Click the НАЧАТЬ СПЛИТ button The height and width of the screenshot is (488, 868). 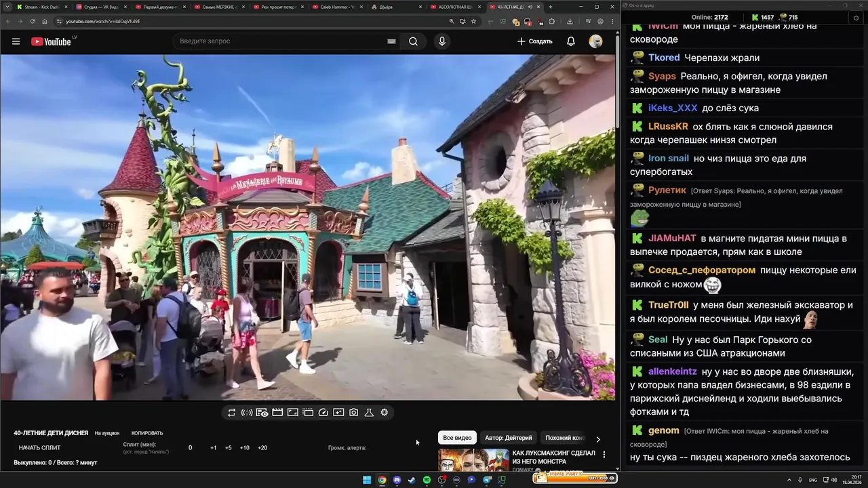coord(39,448)
